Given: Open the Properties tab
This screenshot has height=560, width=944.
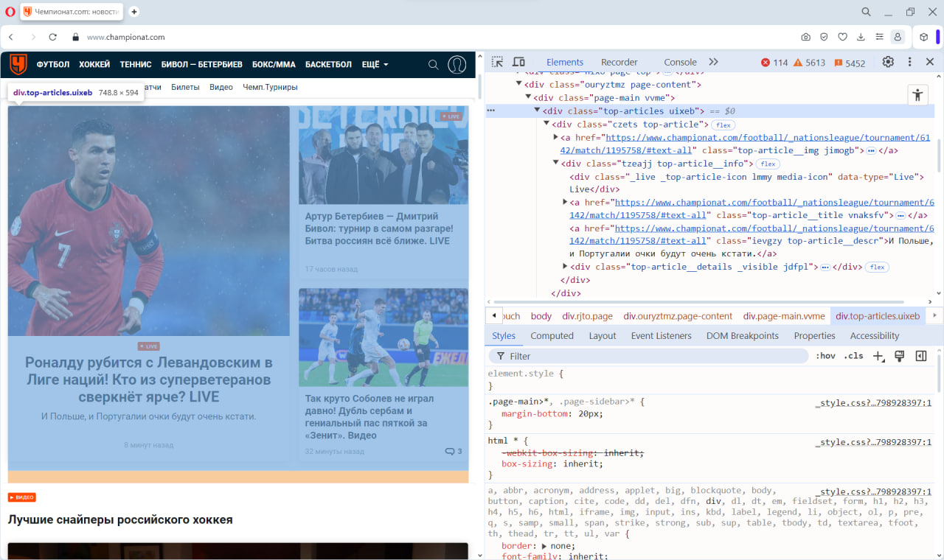Looking at the screenshot, I should [x=814, y=335].
